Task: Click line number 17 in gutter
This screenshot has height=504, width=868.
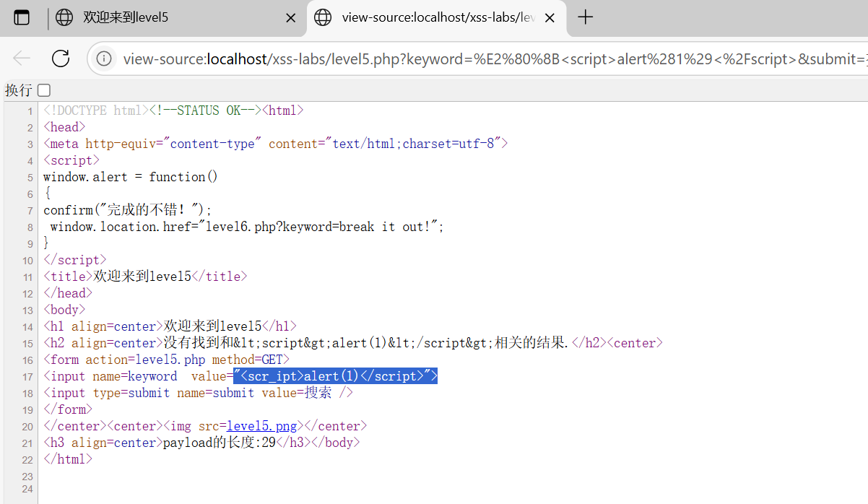Action: pos(28,377)
